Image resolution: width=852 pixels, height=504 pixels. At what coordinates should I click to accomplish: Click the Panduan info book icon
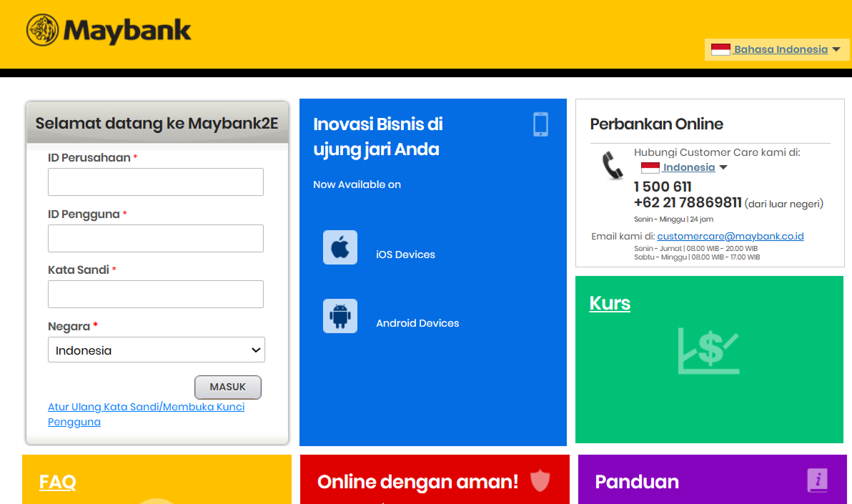[817, 480]
